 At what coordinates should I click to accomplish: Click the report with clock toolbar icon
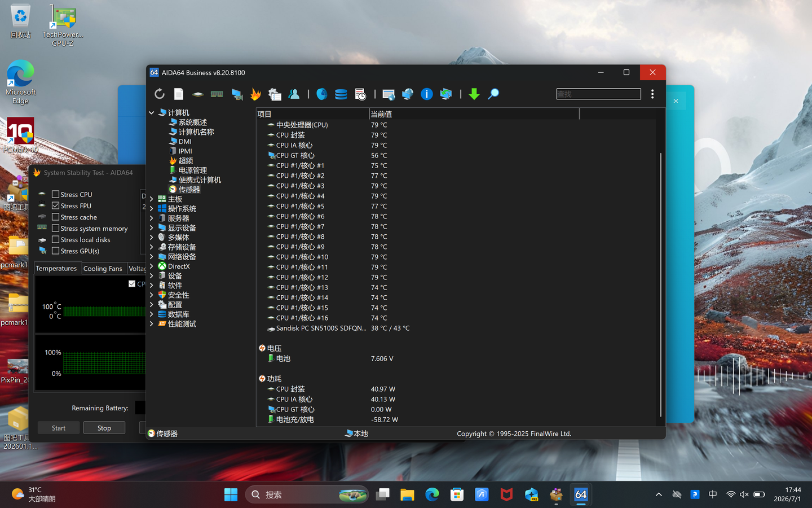360,94
